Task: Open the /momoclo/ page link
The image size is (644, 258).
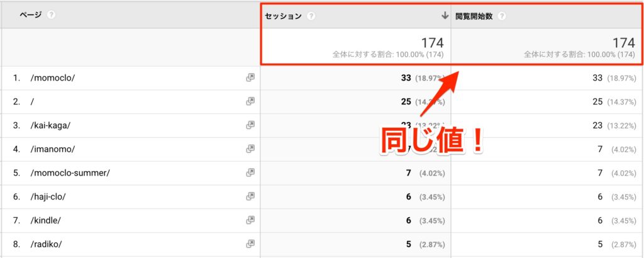Action: point(53,78)
